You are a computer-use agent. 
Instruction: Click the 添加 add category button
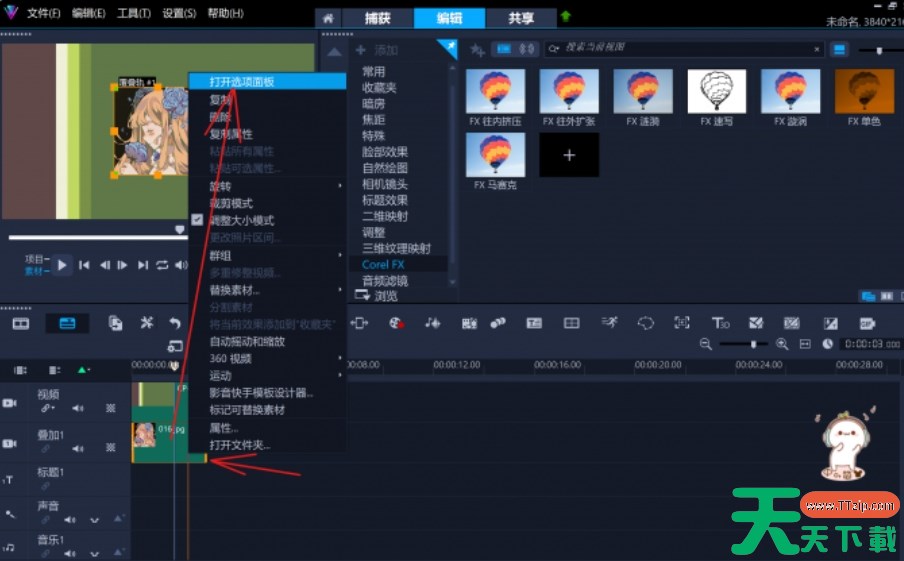coord(378,50)
